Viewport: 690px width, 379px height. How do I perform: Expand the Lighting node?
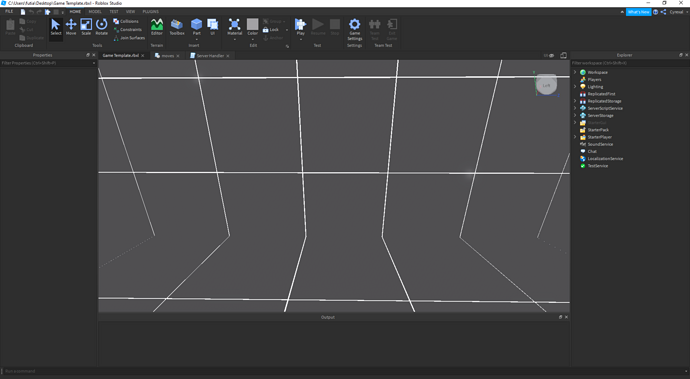(575, 87)
